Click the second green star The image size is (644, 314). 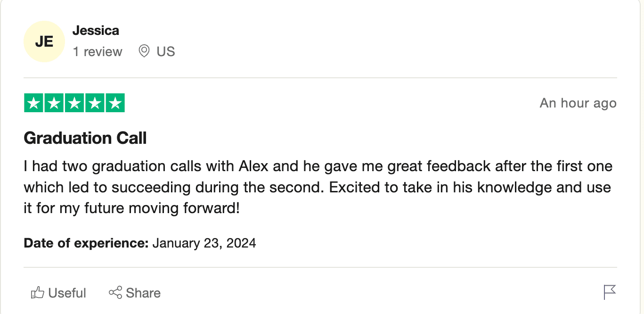pyautogui.click(x=54, y=103)
